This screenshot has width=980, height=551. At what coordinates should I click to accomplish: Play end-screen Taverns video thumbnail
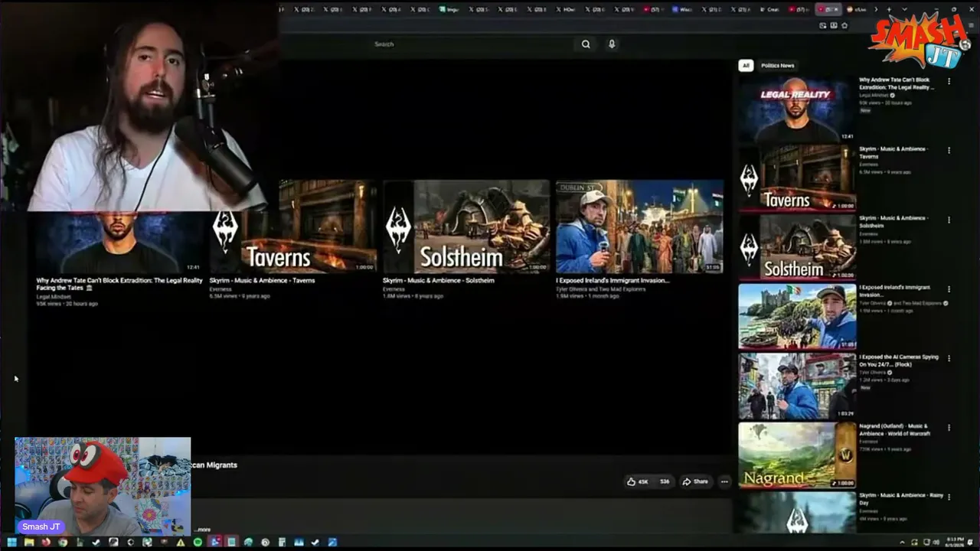click(292, 227)
